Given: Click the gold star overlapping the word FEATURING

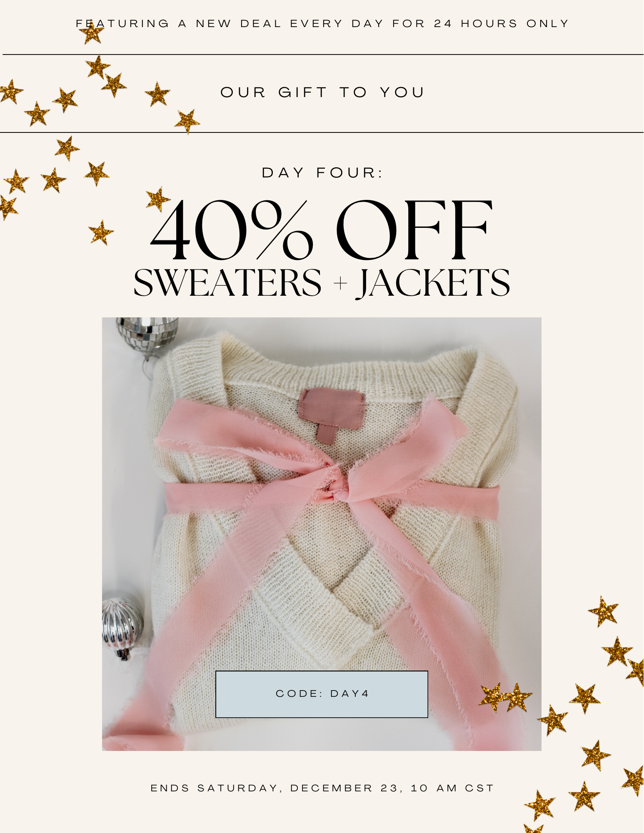Looking at the screenshot, I should (92, 32).
